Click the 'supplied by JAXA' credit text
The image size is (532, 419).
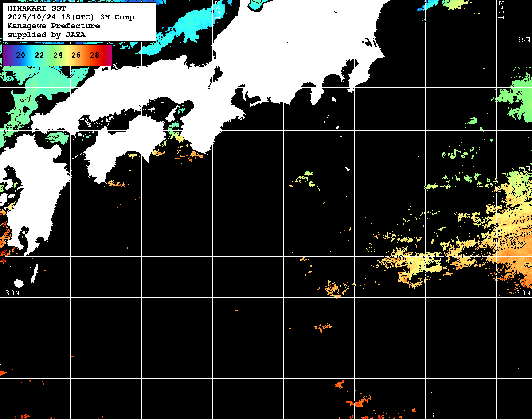pos(47,35)
